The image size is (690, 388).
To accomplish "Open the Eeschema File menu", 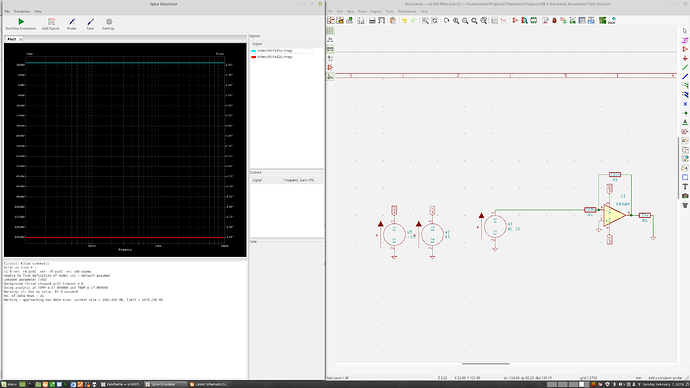I will point(330,11).
